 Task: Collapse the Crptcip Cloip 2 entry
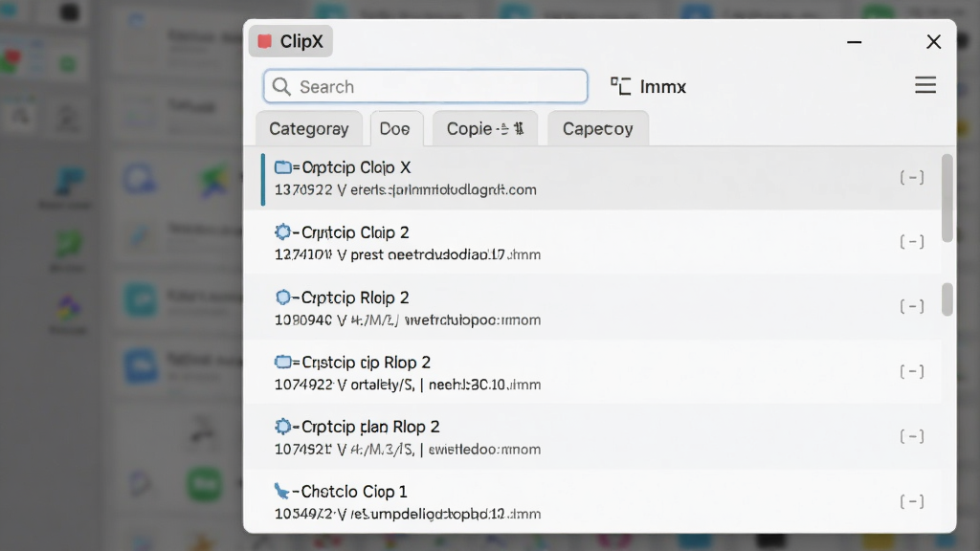coord(912,242)
